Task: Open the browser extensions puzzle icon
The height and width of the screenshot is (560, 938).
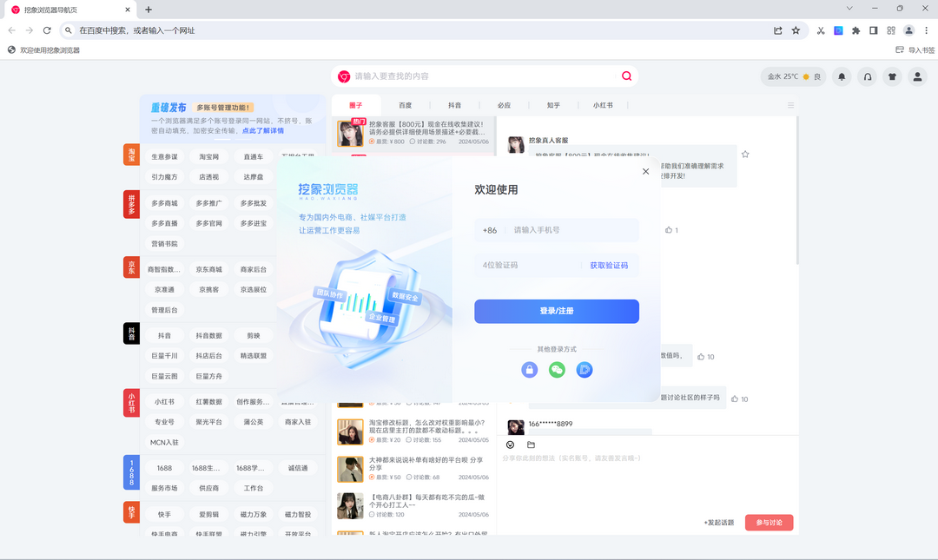Action: [x=855, y=30]
